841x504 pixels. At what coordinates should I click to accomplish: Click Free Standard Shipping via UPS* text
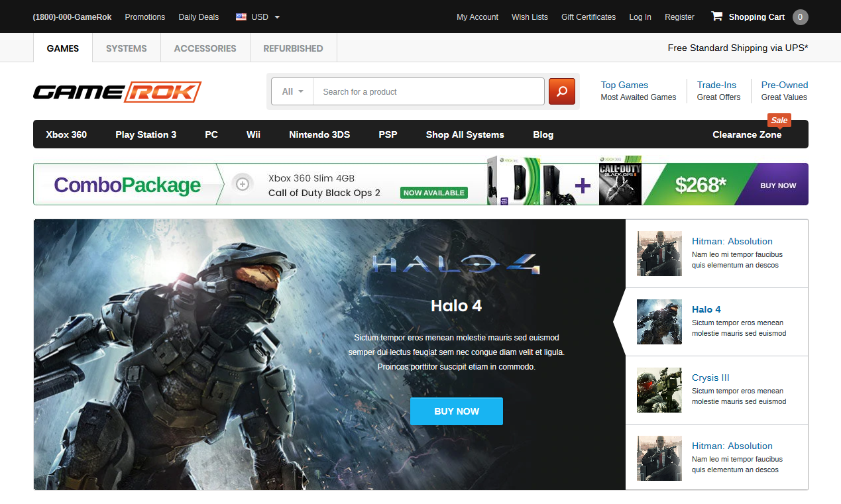(x=738, y=48)
